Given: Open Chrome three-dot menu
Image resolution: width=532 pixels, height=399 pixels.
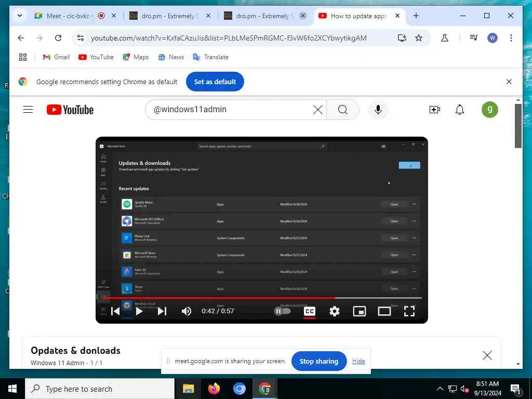Looking at the screenshot, I should [511, 38].
